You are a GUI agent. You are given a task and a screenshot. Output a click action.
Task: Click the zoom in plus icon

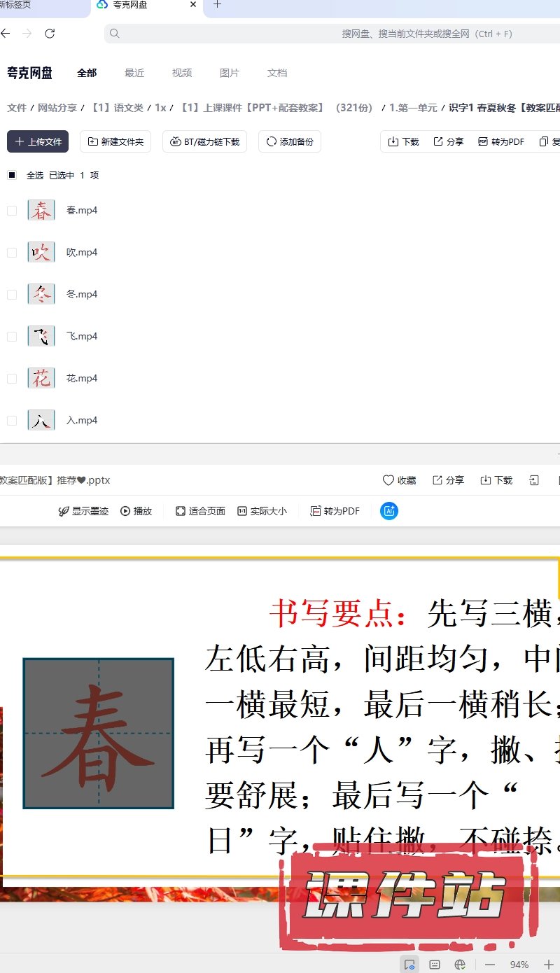549,965
